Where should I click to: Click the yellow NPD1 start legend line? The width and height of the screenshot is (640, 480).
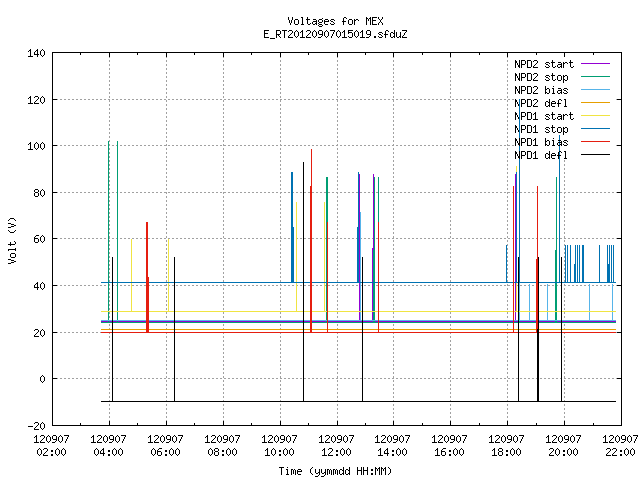[x=596, y=116]
